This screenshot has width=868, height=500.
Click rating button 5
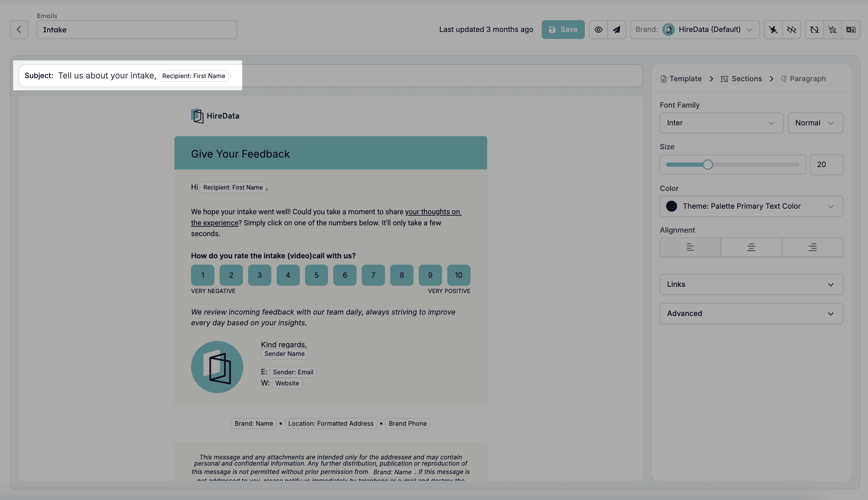pyautogui.click(x=317, y=275)
